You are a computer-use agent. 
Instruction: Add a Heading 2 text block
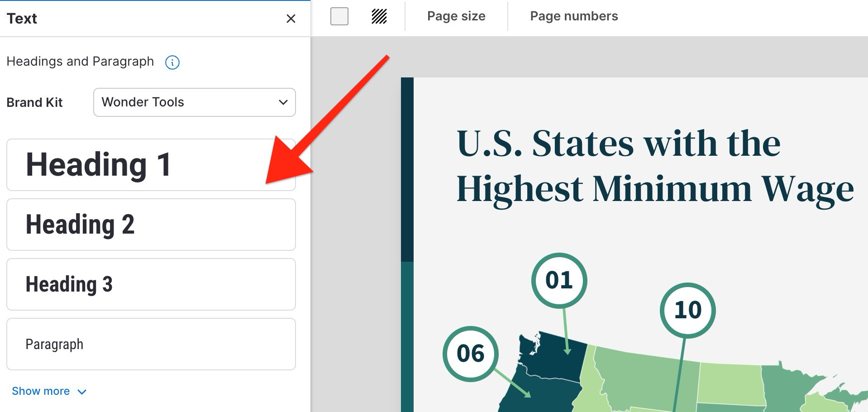[x=151, y=225]
